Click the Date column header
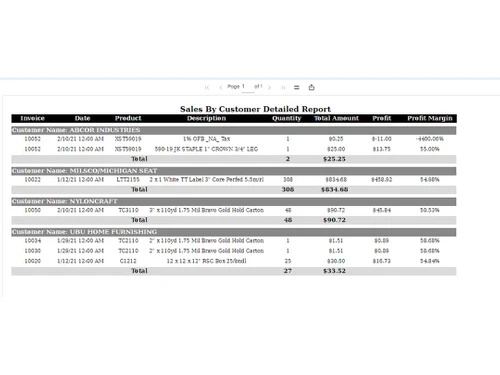 click(82, 118)
